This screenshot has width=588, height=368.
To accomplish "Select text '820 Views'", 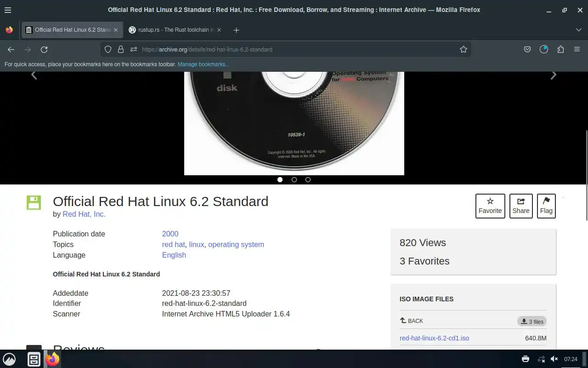I will click(423, 242).
